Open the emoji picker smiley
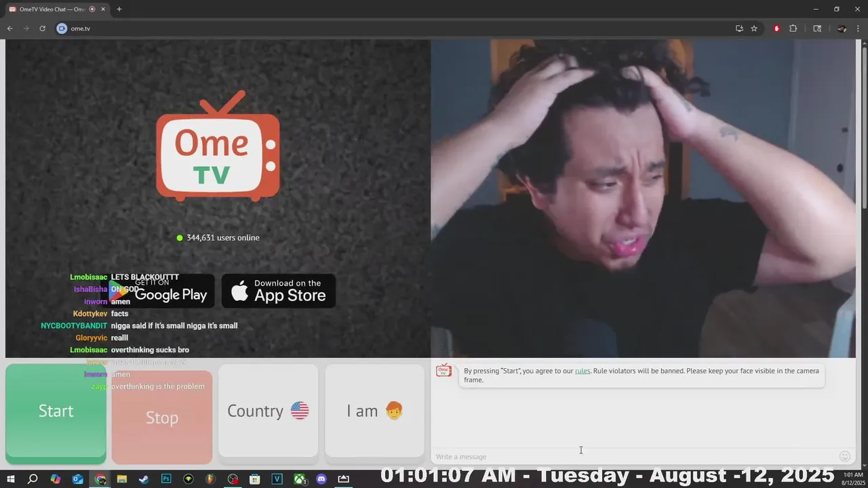868x488 pixels. [x=845, y=456]
